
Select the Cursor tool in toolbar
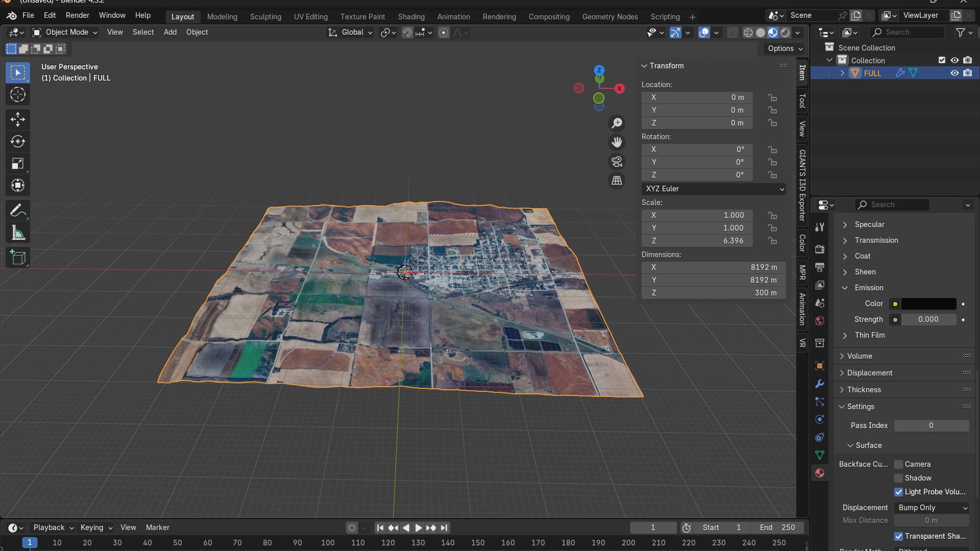point(18,95)
